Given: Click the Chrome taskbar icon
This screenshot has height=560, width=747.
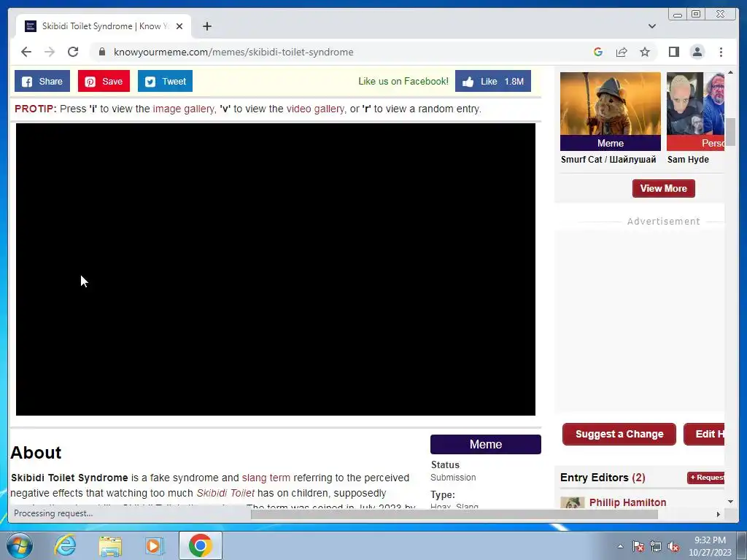Looking at the screenshot, I should coord(200,545).
